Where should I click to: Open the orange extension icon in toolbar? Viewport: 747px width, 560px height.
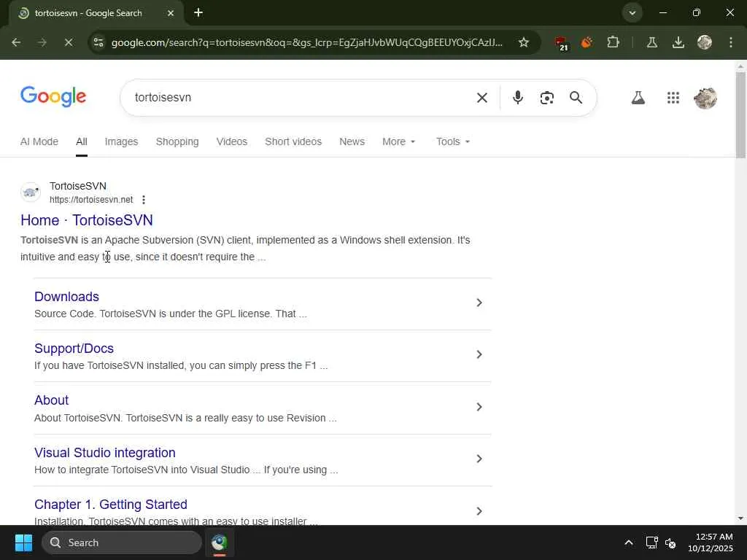click(587, 42)
